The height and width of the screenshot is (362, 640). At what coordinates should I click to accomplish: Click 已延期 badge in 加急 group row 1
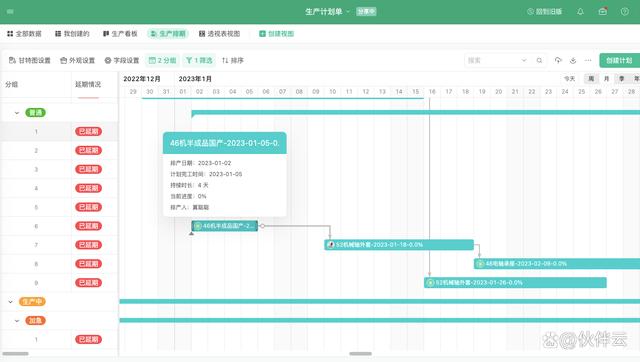click(88, 339)
